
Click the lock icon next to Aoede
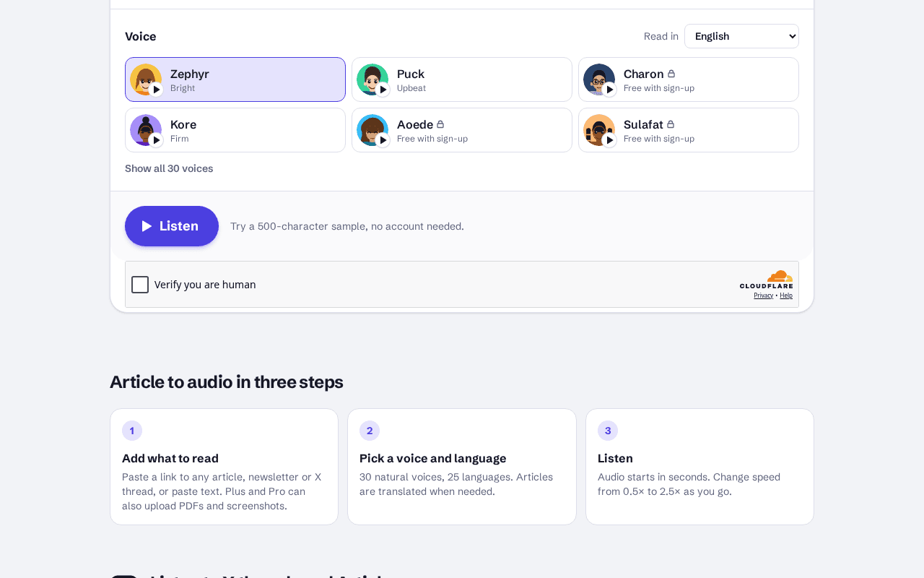click(x=440, y=124)
